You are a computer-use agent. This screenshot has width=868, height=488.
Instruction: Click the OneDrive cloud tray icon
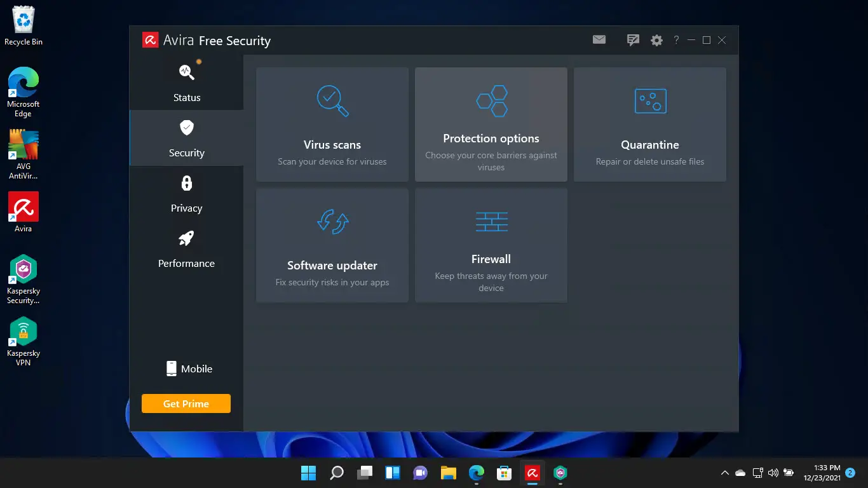tap(740, 473)
